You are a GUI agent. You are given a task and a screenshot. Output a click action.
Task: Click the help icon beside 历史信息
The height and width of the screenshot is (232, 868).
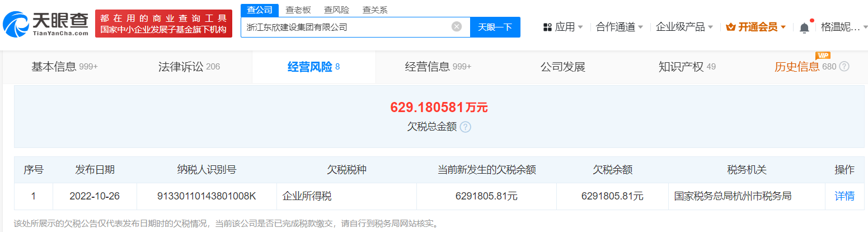(844, 67)
